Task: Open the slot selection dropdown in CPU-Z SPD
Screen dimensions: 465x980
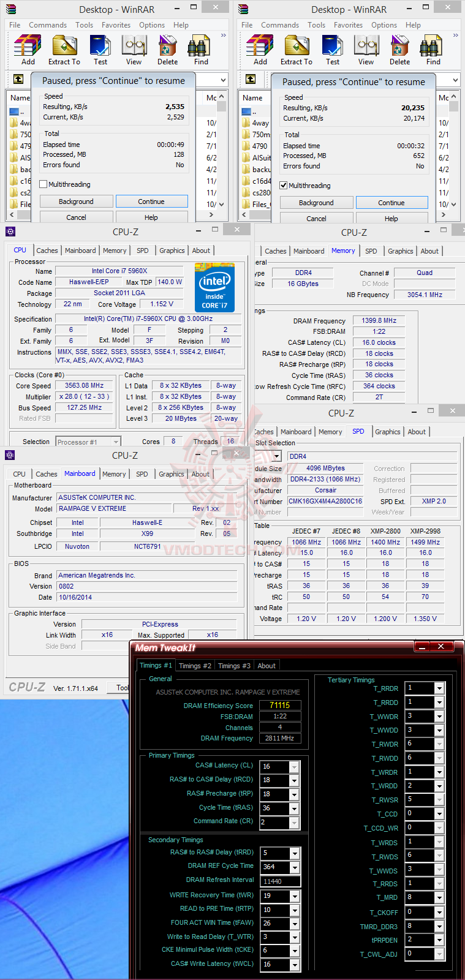Action: (x=277, y=456)
